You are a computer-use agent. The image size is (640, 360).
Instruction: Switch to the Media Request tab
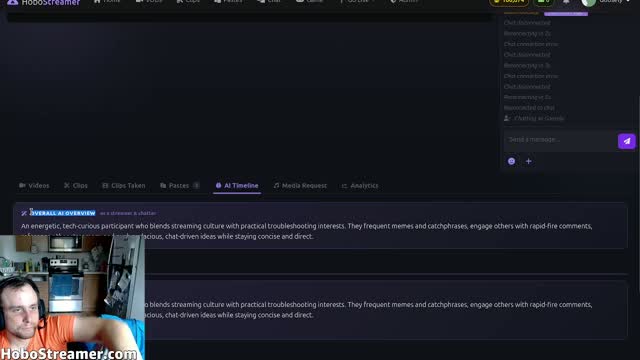pyautogui.click(x=300, y=186)
